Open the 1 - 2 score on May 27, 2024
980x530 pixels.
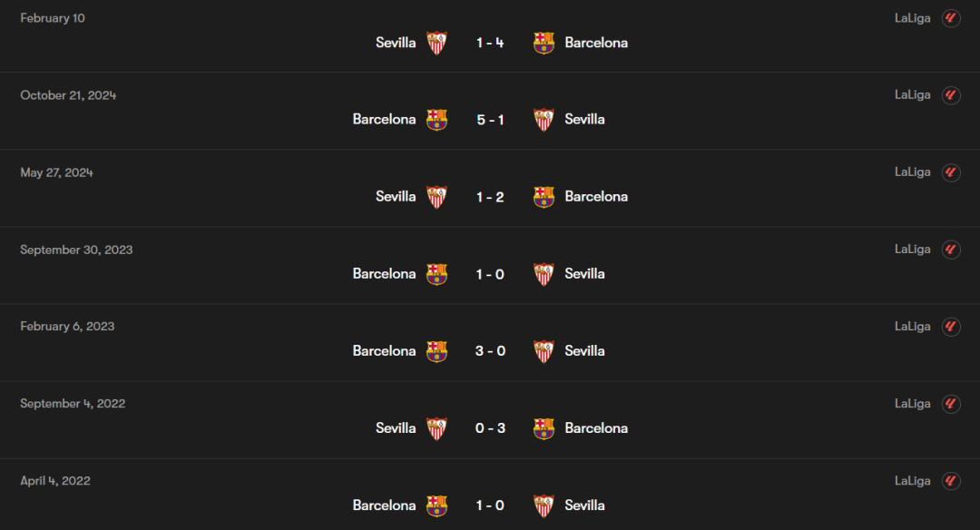pyautogui.click(x=490, y=197)
